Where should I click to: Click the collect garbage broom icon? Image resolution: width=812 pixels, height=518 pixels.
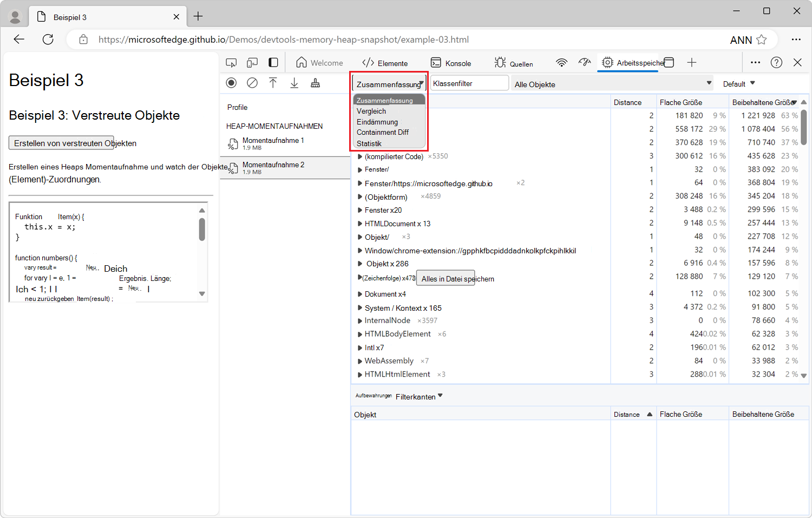(x=315, y=83)
